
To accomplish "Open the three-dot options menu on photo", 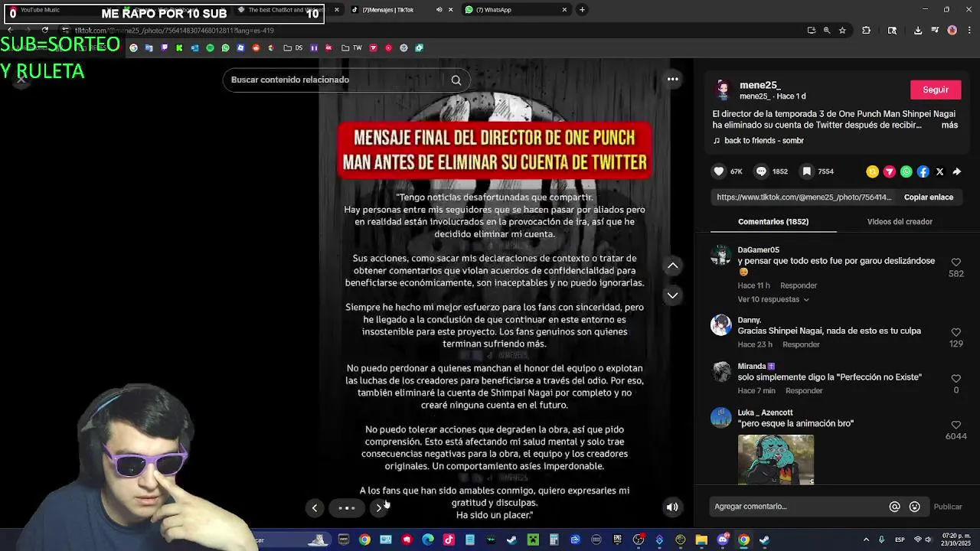I will point(672,79).
